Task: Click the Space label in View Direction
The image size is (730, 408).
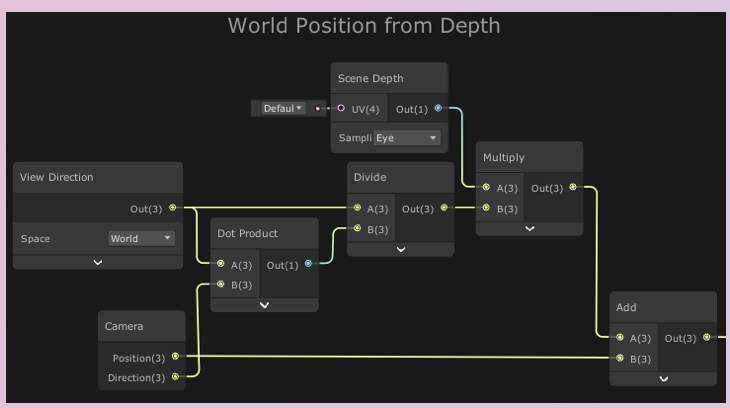Action: tap(35, 238)
